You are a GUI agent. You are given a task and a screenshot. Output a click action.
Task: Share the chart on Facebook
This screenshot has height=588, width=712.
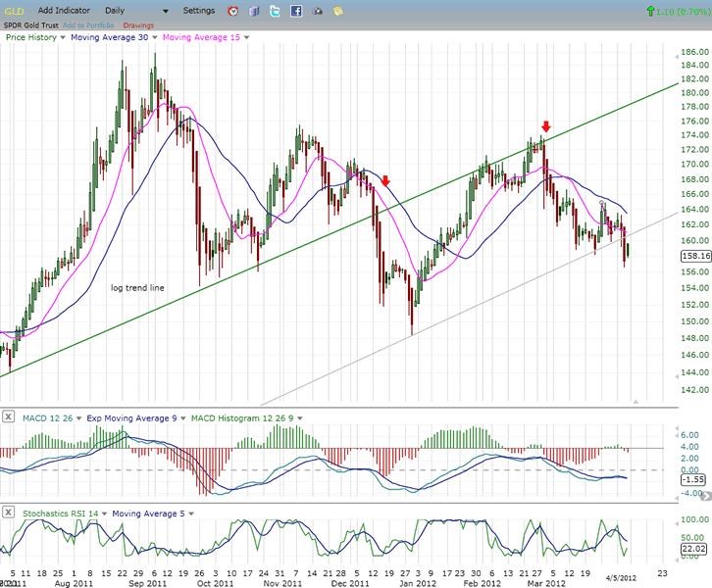tap(296, 11)
